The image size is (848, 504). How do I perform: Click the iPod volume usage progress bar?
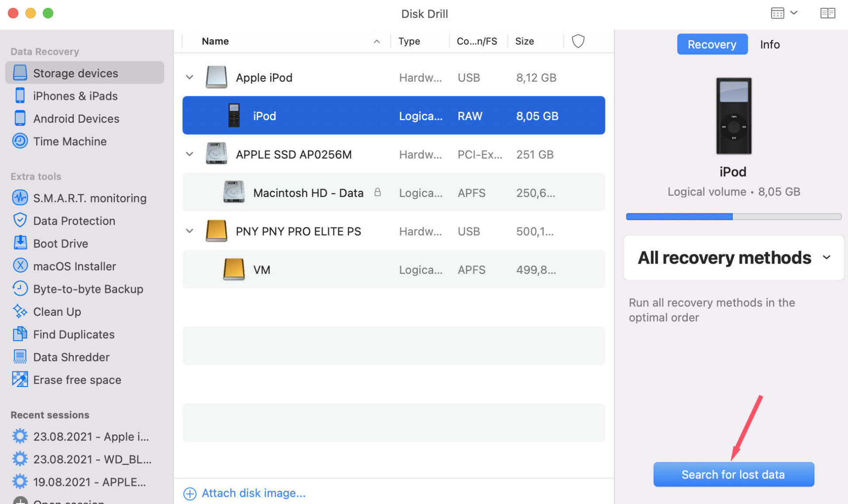click(x=733, y=216)
